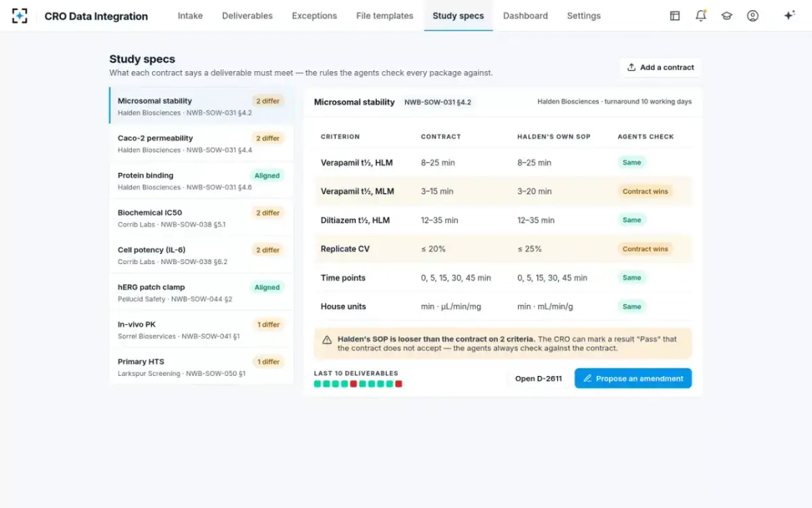812x508 pixels.
Task: Click the Diltiazem t½, HLM criterion
Action: pos(355,220)
